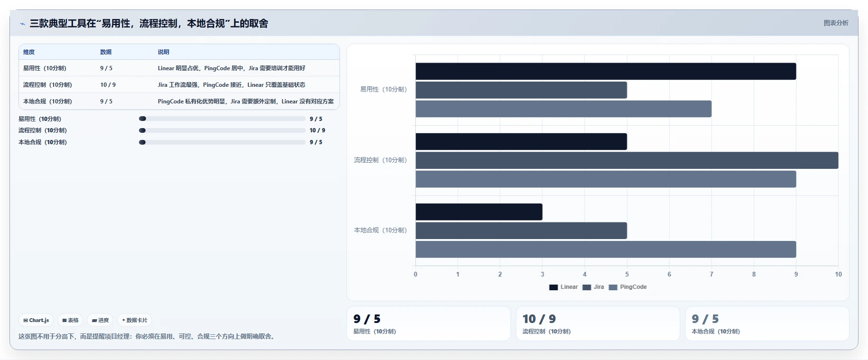Screen dimensions: 868x360
Task: Select the Chart.js tag chip
Action: 36,320
